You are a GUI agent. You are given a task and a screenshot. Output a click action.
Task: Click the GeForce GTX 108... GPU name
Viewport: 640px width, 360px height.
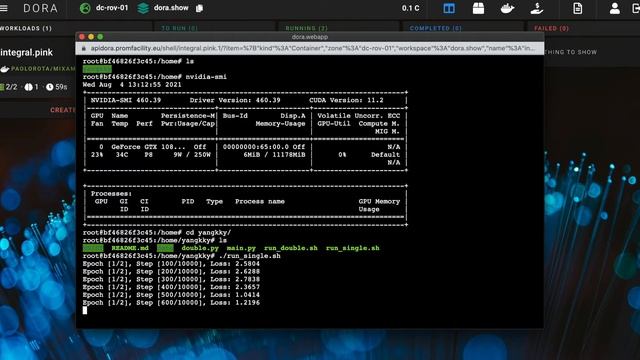coord(149,147)
